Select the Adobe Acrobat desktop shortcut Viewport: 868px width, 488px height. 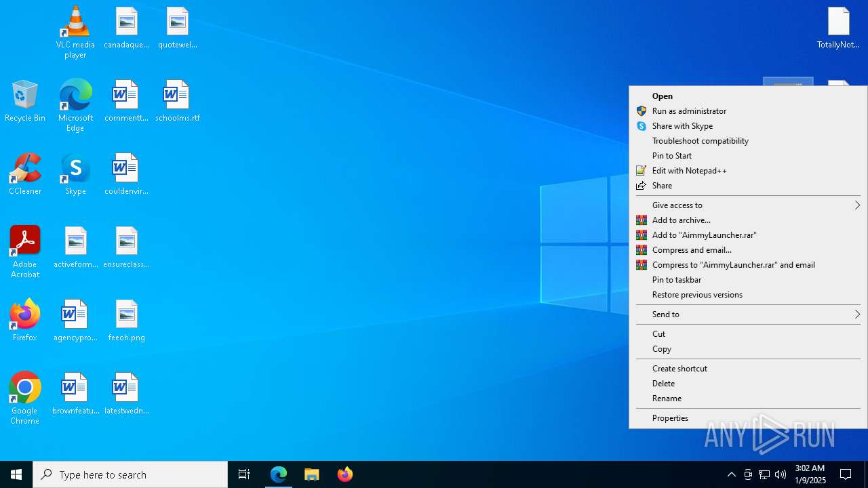[24, 251]
